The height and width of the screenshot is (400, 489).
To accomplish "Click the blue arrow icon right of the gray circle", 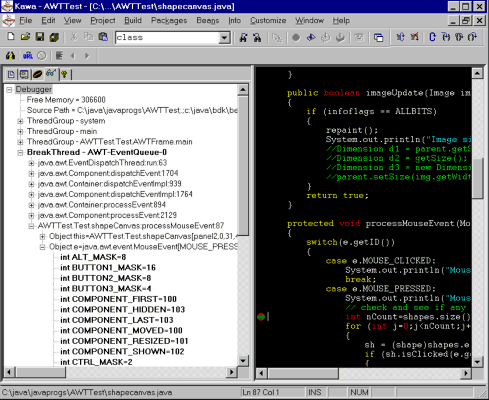I will (311, 37).
